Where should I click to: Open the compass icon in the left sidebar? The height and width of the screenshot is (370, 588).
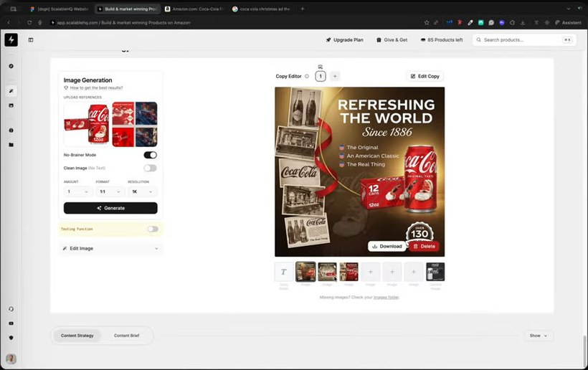pyautogui.click(x=11, y=66)
